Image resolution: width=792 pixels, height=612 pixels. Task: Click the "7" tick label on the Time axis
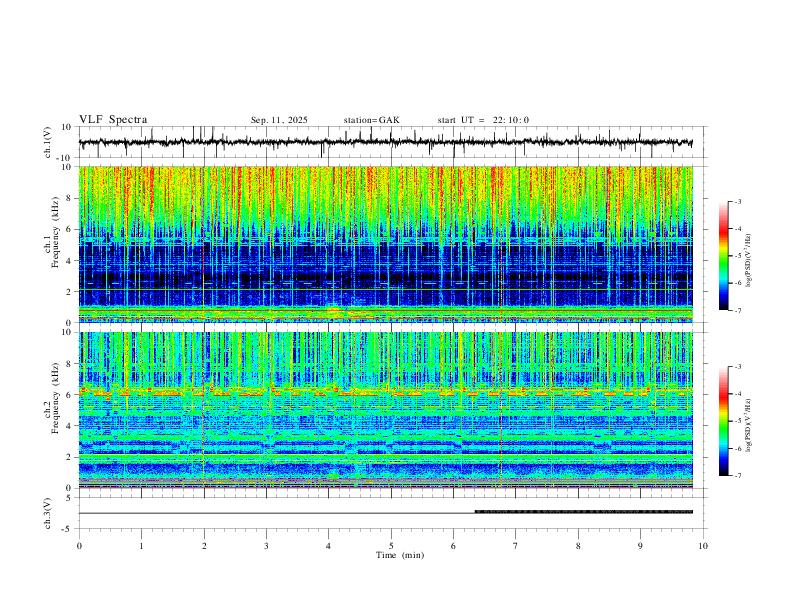[x=516, y=546]
